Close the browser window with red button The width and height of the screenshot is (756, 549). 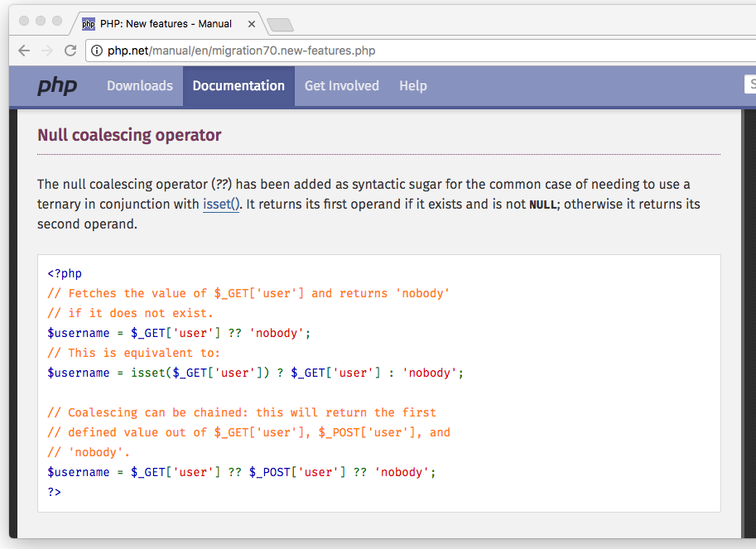click(23, 21)
